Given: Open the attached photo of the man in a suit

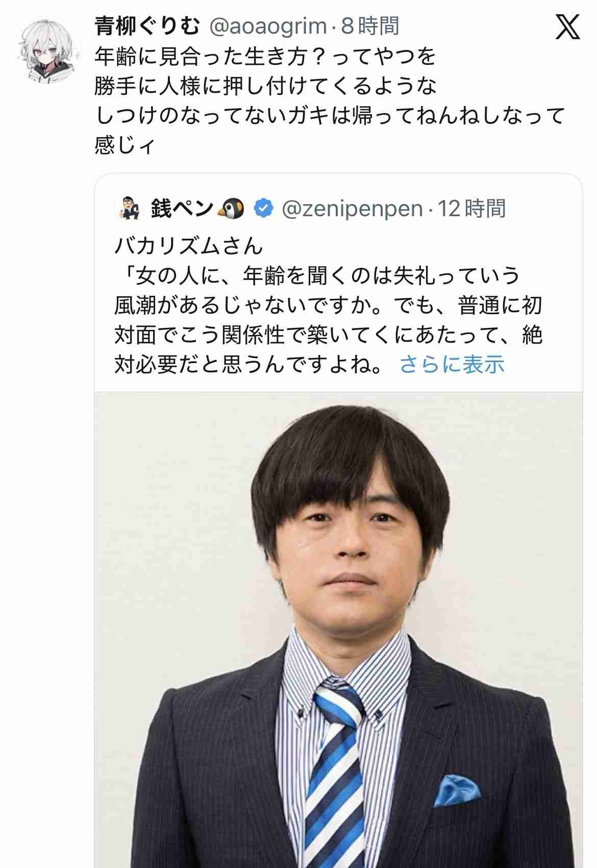Looking at the screenshot, I should coord(338,629).
